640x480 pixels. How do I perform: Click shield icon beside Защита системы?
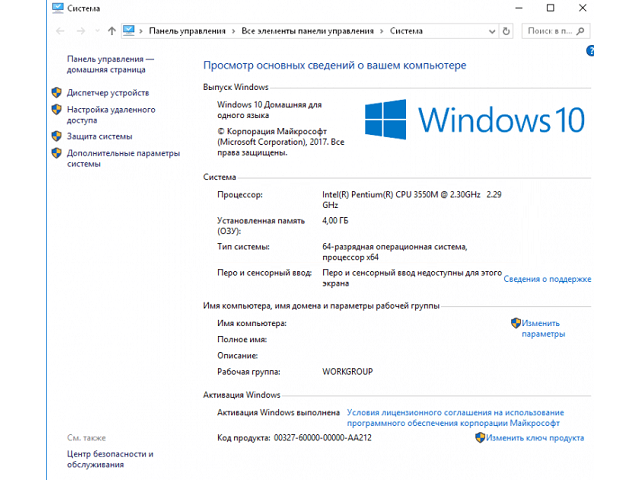[57, 136]
